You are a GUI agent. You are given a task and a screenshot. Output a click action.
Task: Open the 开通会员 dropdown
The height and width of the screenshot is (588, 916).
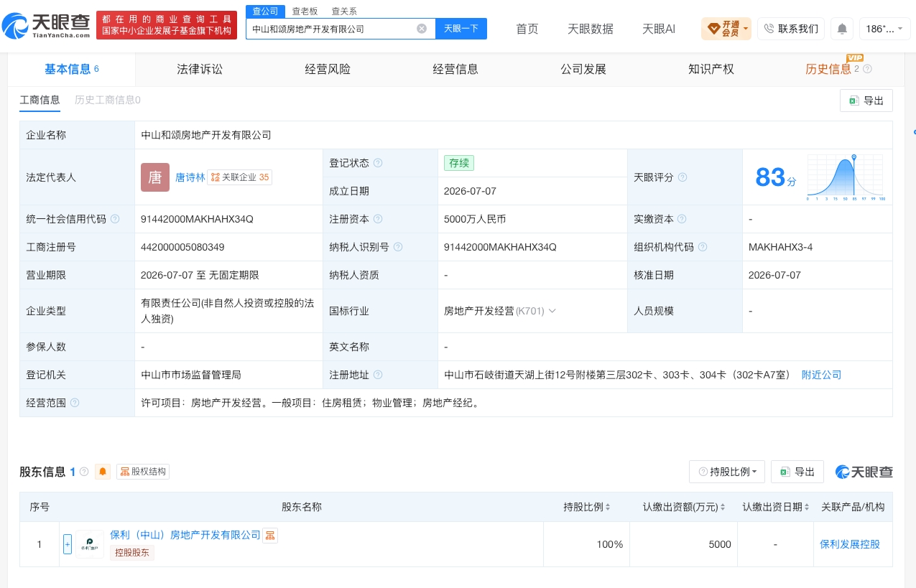click(x=726, y=29)
